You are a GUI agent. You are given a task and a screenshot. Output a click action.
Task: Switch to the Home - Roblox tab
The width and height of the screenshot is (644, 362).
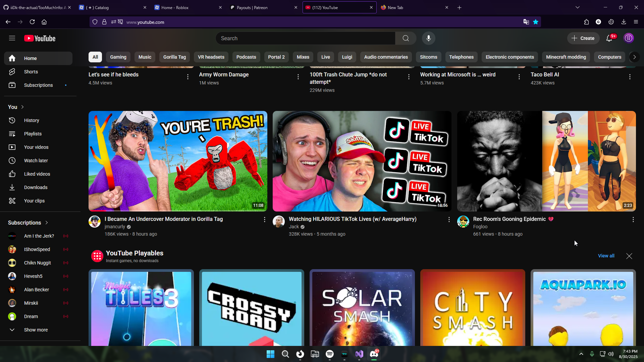[188, 7]
